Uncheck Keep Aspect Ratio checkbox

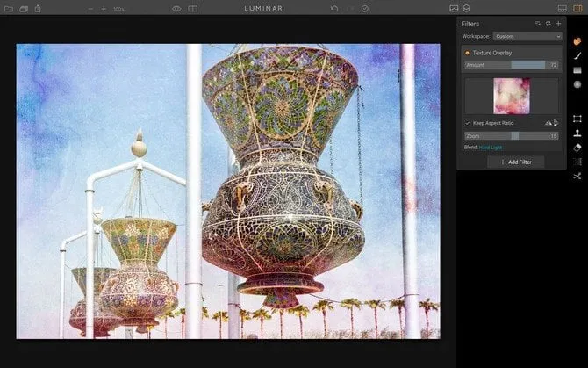tap(467, 123)
